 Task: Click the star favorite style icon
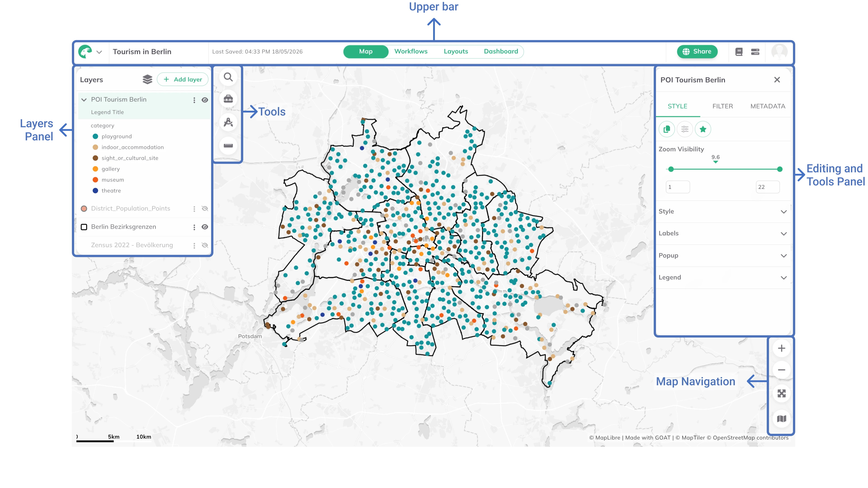tap(703, 129)
